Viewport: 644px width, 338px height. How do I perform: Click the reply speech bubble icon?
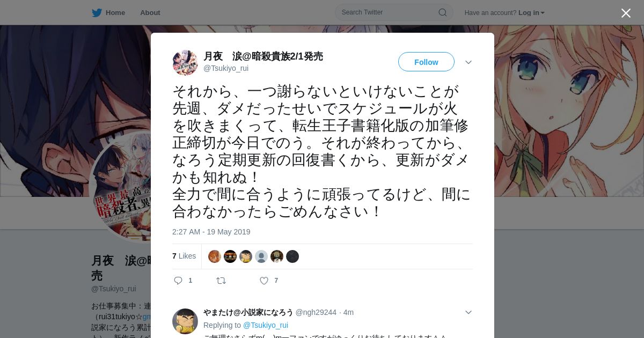[x=178, y=281]
